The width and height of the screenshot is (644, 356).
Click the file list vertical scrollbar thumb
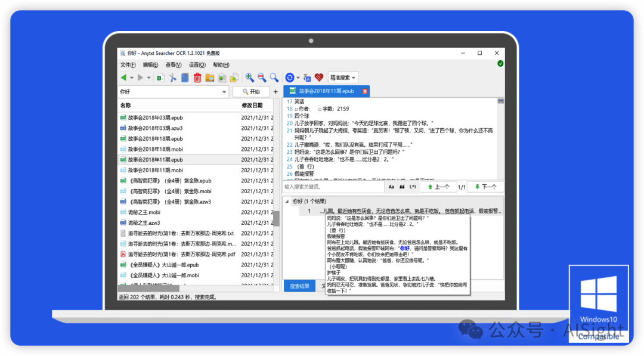click(277, 218)
